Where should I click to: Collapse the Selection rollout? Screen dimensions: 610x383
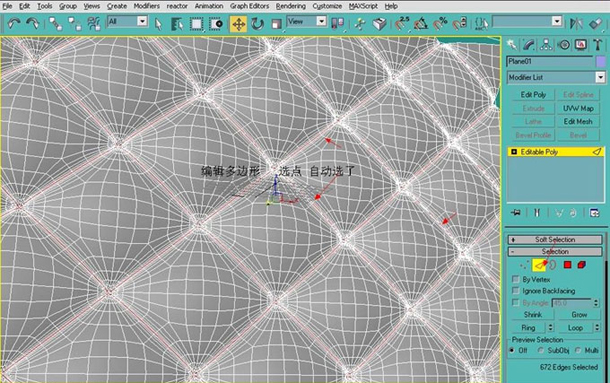[x=555, y=251]
